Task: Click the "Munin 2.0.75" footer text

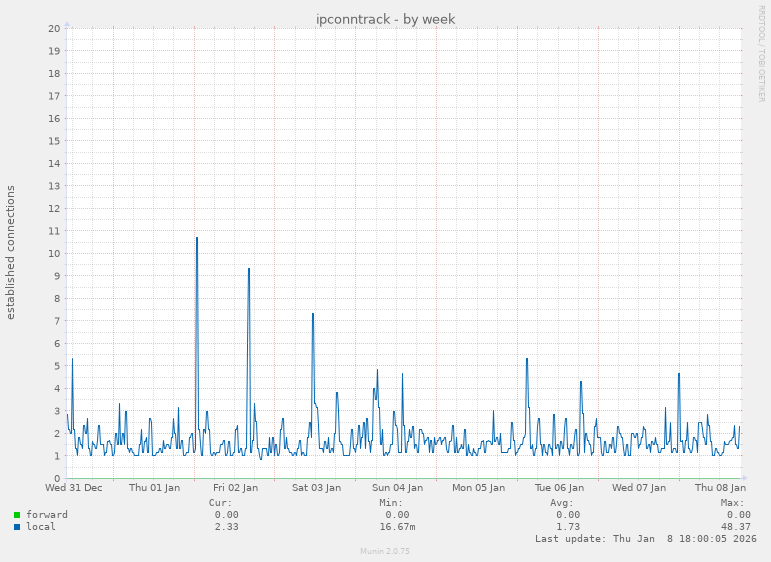Action: pos(385,551)
